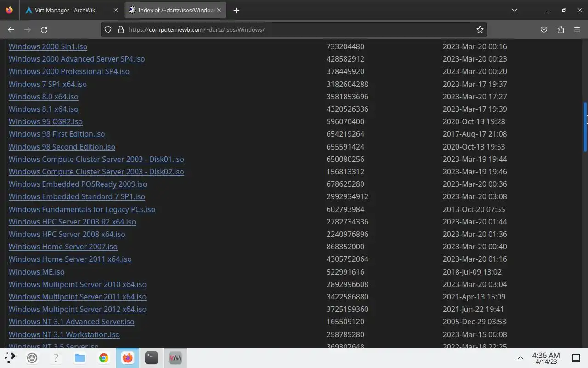Screen dimensions: 588x368
Task: Download Windows 7 SP1 x64.iso
Action: coord(48,84)
